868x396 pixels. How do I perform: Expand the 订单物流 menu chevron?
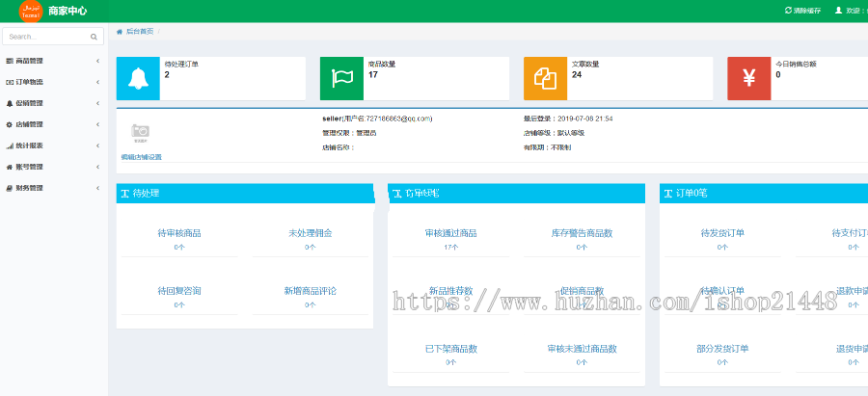tap(98, 82)
